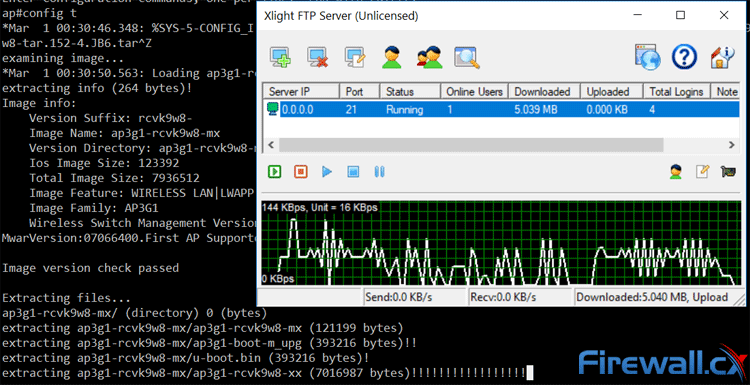Sort by the Downloaded column header
The height and width of the screenshot is (385, 750).
tap(544, 91)
